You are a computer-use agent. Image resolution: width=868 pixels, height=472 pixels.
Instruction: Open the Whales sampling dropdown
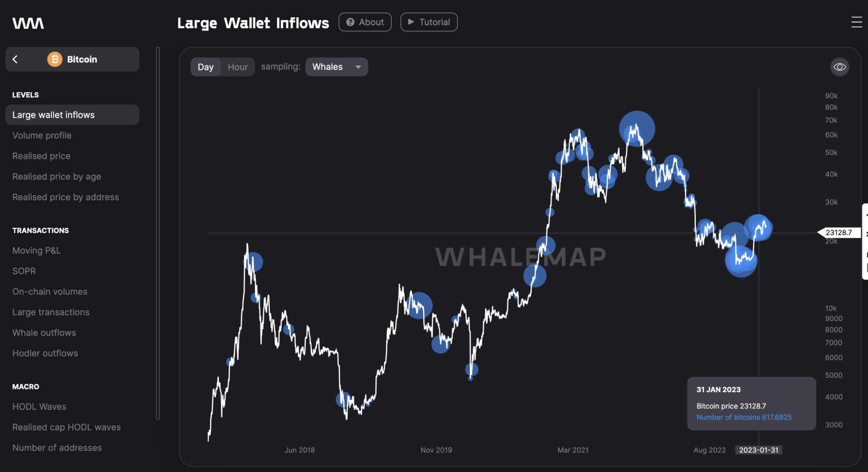336,67
